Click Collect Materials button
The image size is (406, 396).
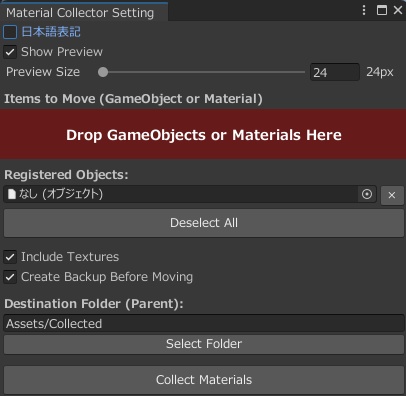204,380
